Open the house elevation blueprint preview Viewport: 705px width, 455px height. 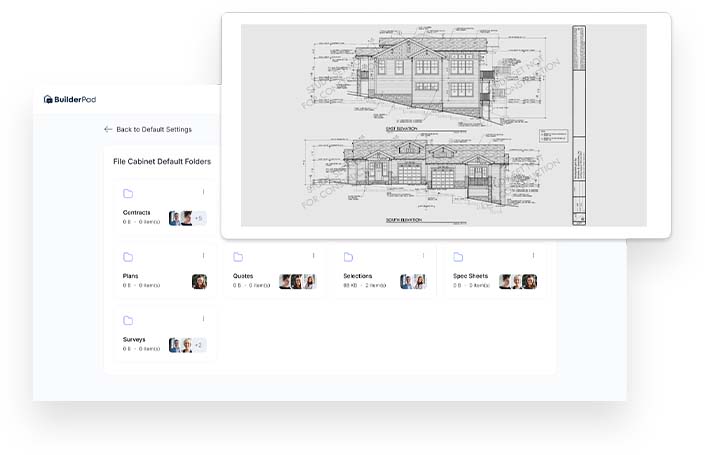pos(445,125)
